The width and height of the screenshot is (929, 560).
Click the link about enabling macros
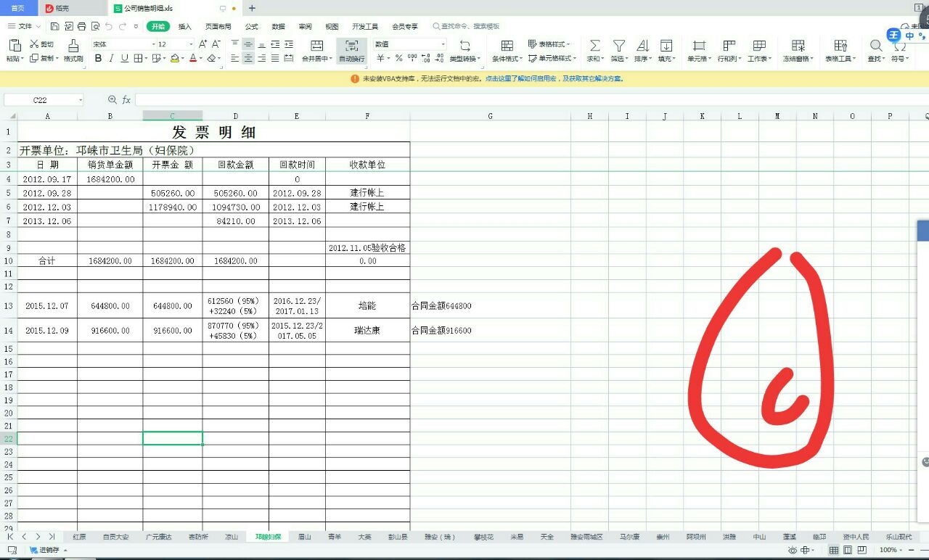(554, 78)
